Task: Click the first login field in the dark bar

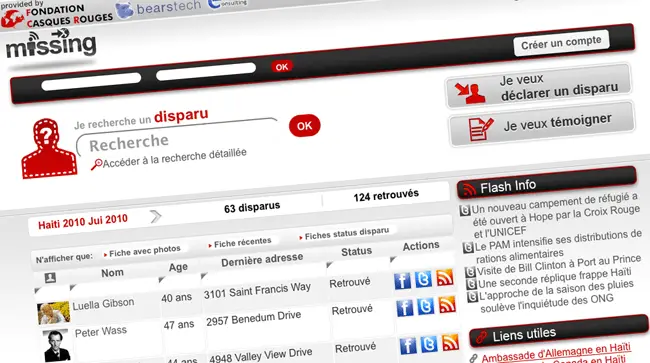Action: pos(91,81)
